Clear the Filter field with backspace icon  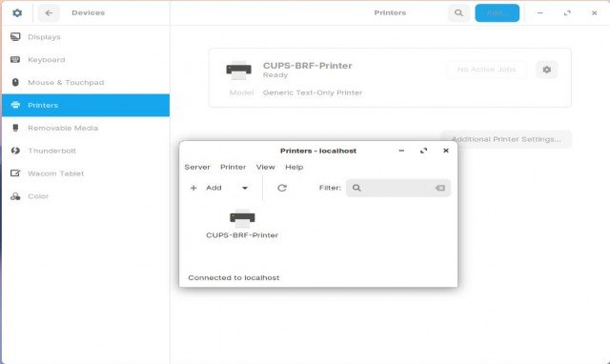(440, 188)
